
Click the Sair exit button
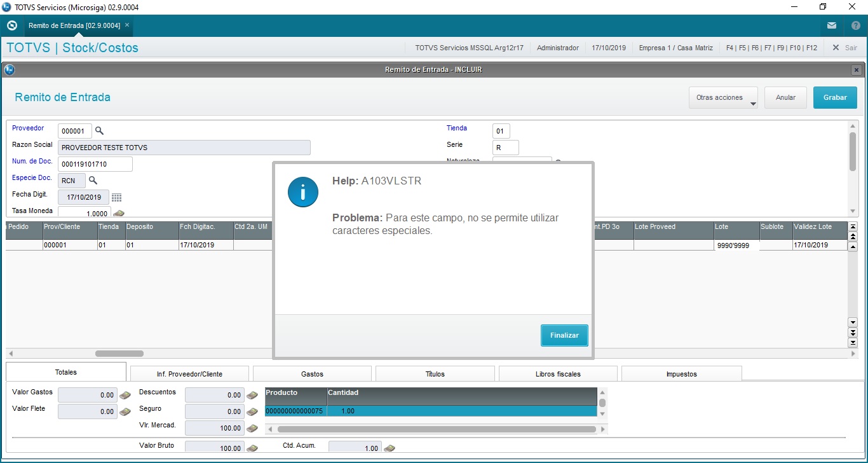(845, 48)
